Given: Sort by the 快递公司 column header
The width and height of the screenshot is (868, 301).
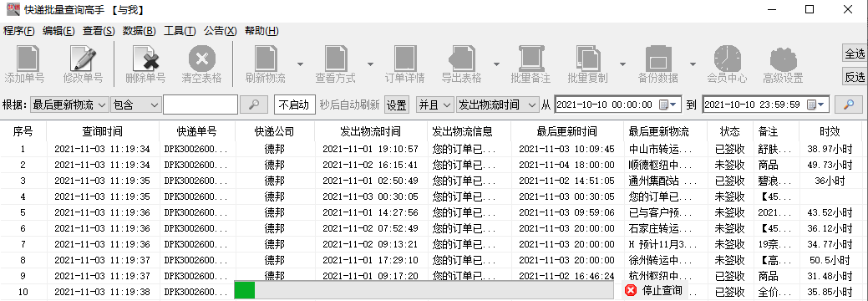Looking at the screenshot, I should point(275,131).
